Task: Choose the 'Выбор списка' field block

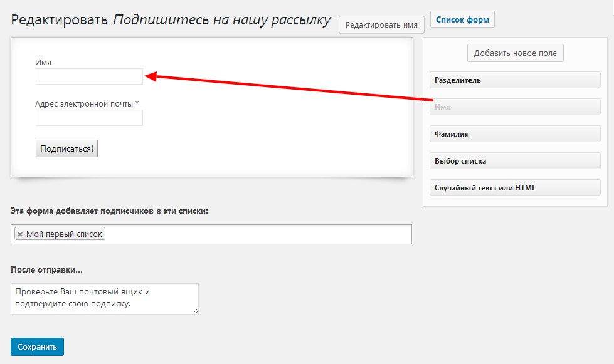Action: pyautogui.click(x=515, y=161)
